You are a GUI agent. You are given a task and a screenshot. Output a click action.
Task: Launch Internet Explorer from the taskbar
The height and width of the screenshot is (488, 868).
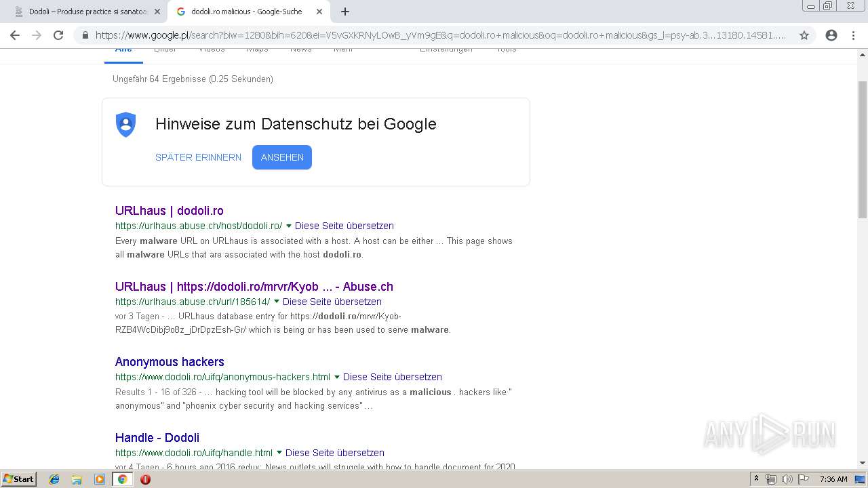pyautogui.click(x=54, y=479)
